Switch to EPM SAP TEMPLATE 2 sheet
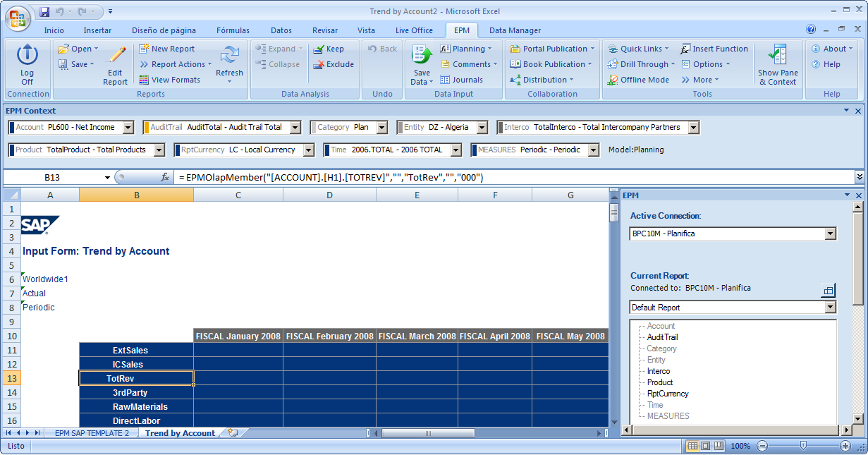868x455 pixels. pos(92,433)
